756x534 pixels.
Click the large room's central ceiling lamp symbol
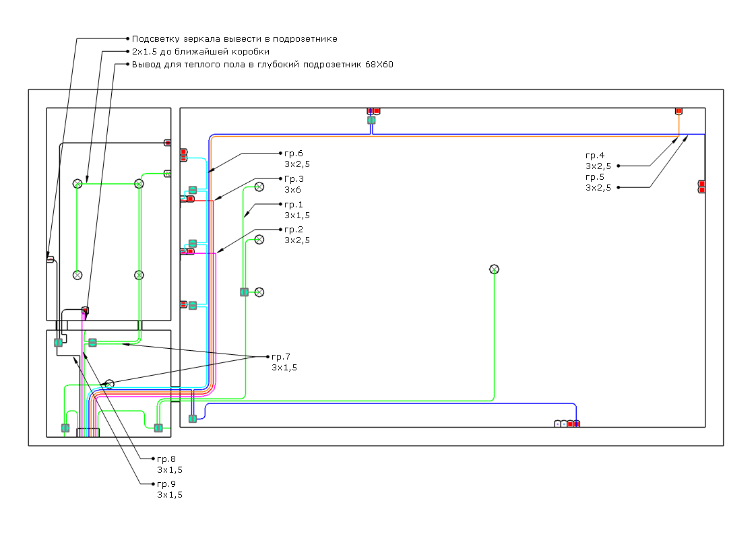(x=494, y=269)
